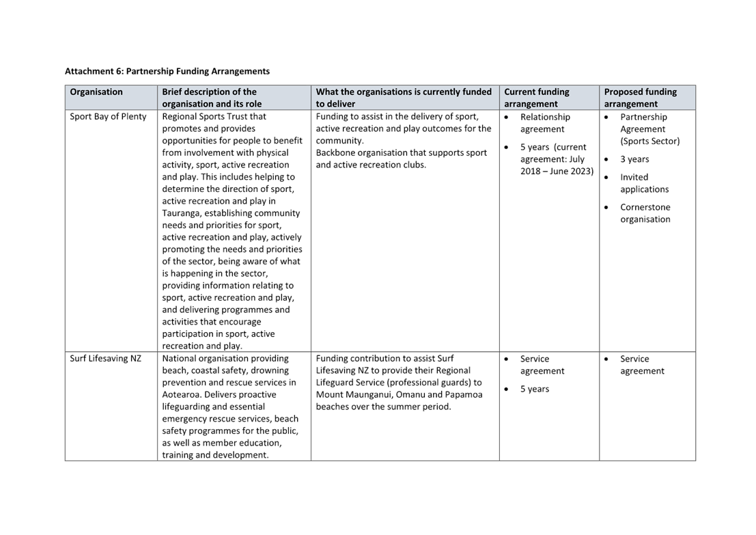Select the 'Cornerstone organisation' bullet
Image resolution: width=756 pixels, height=535 pixels.
[x=645, y=213]
